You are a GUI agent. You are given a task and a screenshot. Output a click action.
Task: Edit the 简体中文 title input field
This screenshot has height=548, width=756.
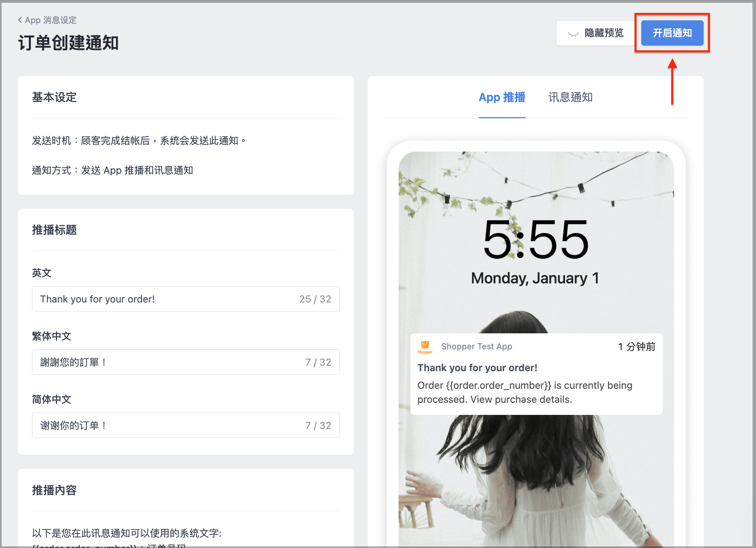pyautogui.click(x=186, y=425)
